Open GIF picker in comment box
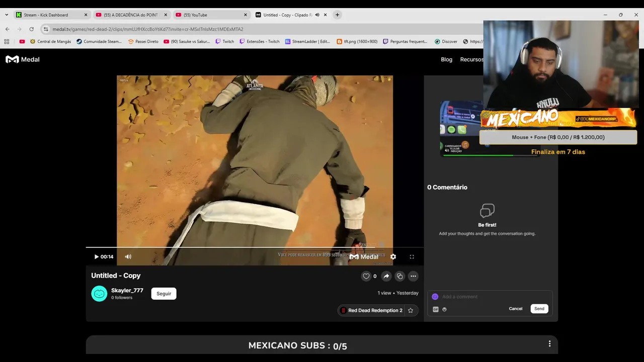The image size is (644, 362). (x=436, y=309)
